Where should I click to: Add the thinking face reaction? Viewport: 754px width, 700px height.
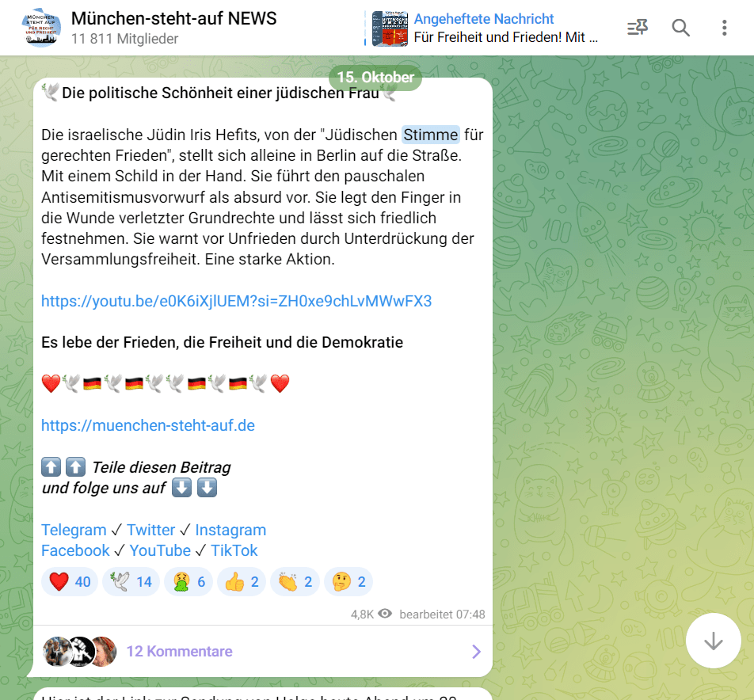pyautogui.click(x=348, y=582)
